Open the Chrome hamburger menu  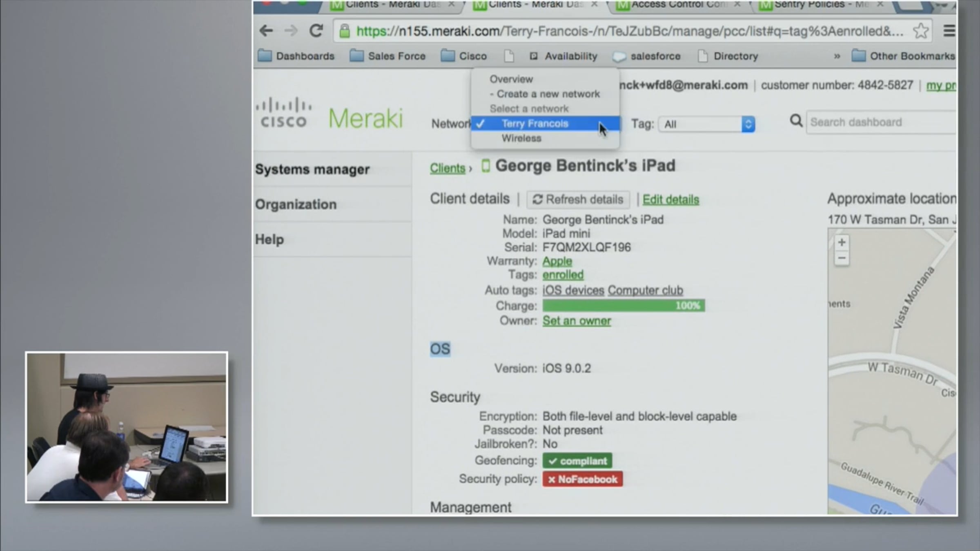click(x=949, y=31)
